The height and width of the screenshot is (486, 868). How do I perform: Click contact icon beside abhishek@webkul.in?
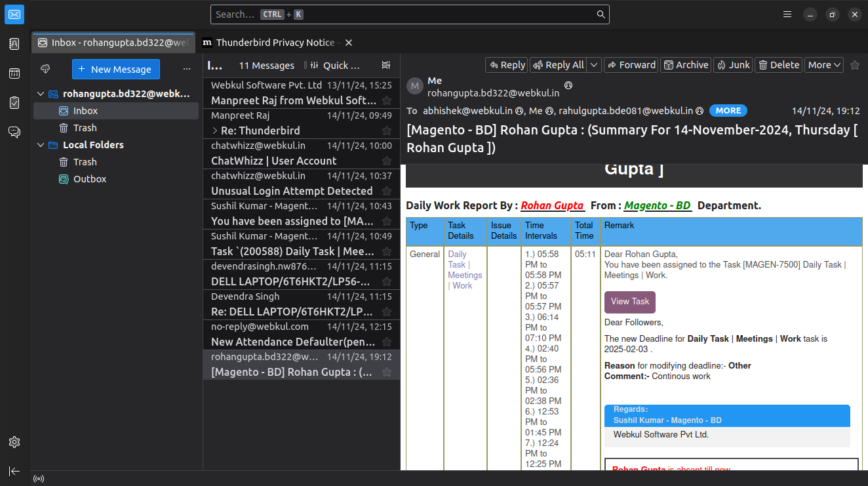coord(519,111)
